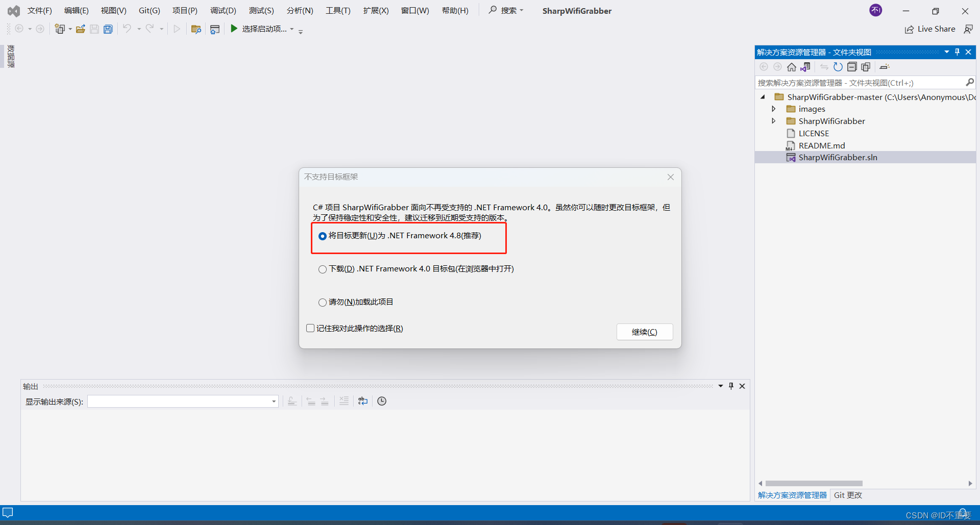This screenshot has height=525, width=980.
Task: Open Solution Explorer window options dropdown
Action: pos(947,52)
